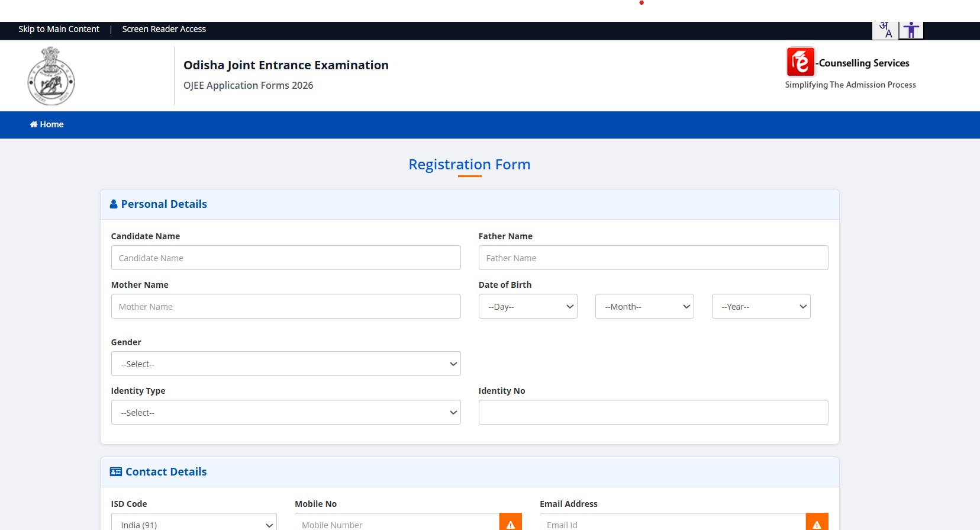980x530 pixels.
Task: Select the Identity No input box
Action: [x=653, y=413]
